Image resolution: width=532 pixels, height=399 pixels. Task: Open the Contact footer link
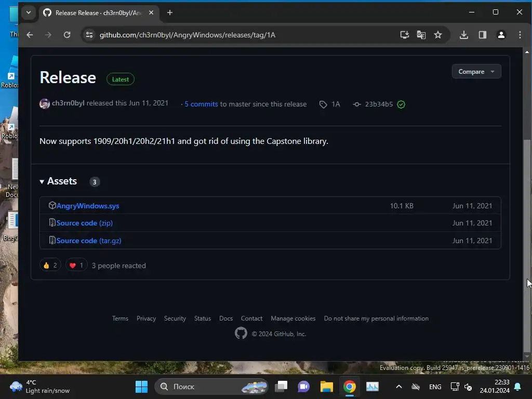(x=252, y=318)
